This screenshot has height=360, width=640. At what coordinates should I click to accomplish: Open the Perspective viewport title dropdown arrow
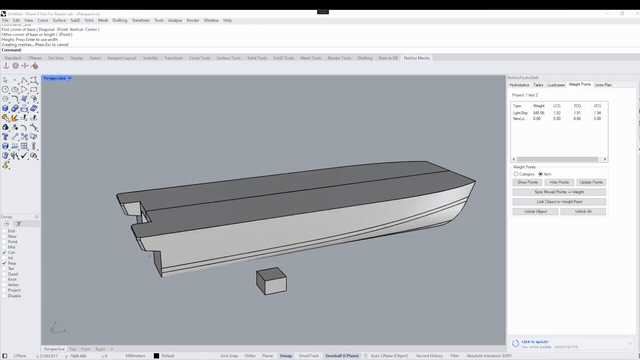[70, 78]
